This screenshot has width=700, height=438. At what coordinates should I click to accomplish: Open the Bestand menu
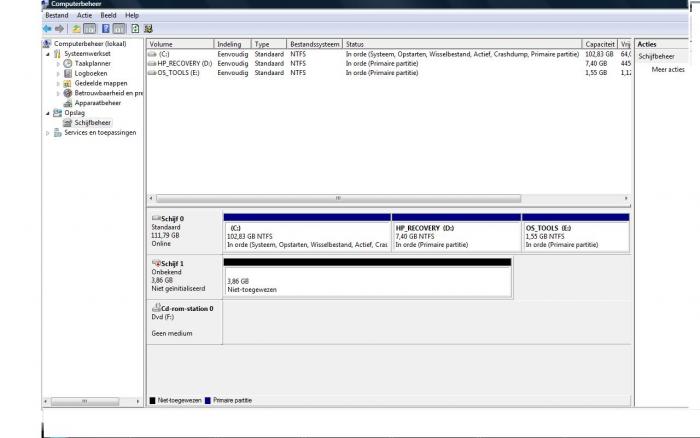coord(57,15)
